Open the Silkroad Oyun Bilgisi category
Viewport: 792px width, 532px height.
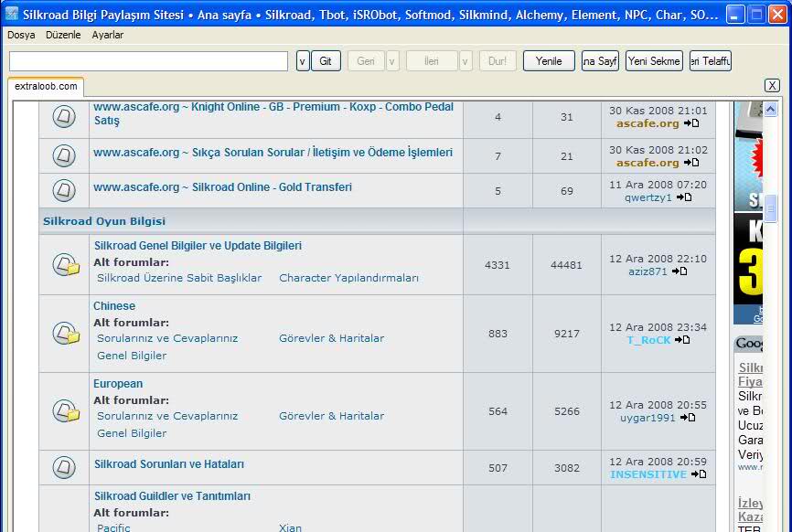point(104,221)
